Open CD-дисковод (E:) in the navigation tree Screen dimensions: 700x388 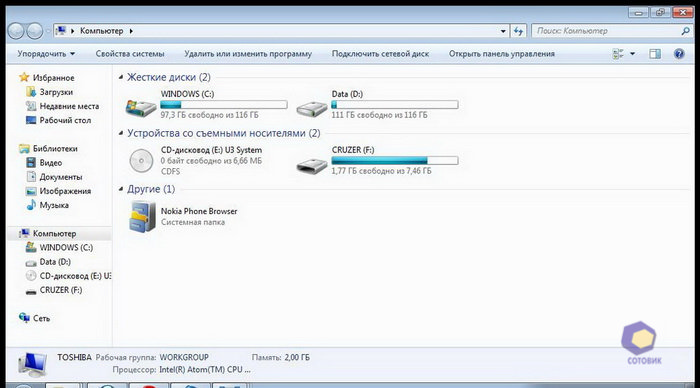(75, 276)
